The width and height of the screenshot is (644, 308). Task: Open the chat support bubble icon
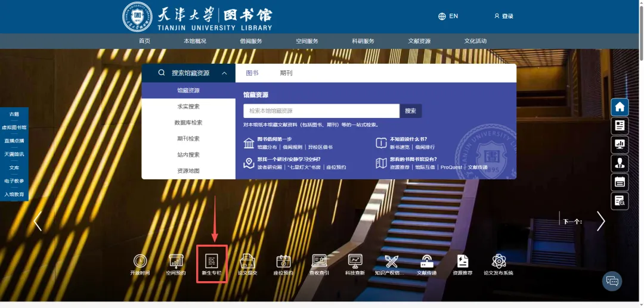point(612,281)
